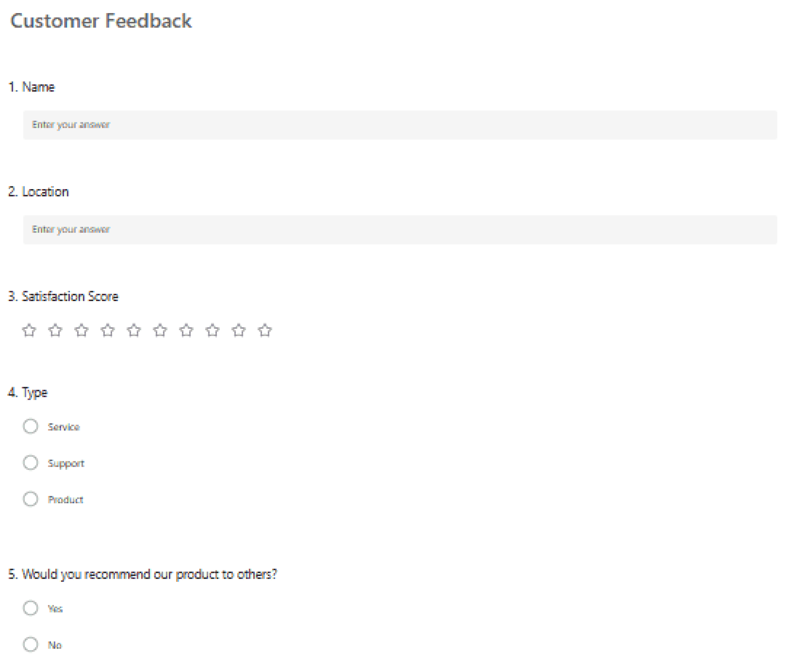Screen dimensions: 786x672
Task: Click the Location answer text box
Action: pyautogui.click(x=400, y=230)
